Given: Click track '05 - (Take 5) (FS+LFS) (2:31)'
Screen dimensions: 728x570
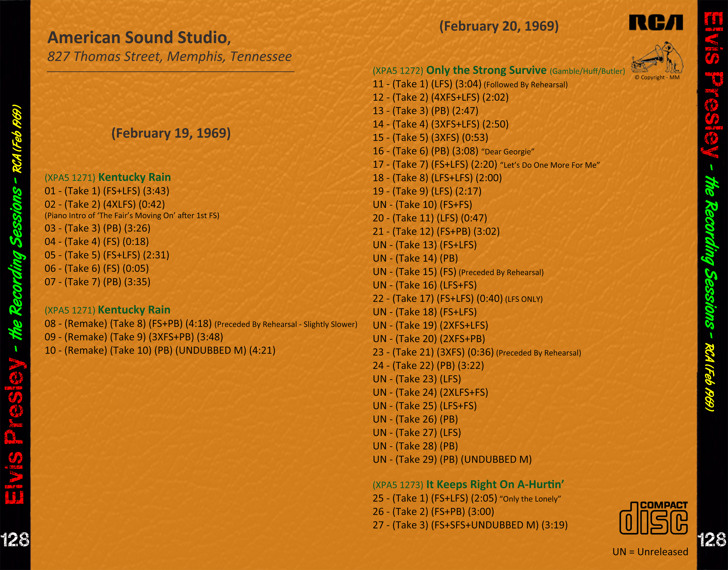Looking at the screenshot, I should [107, 255].
